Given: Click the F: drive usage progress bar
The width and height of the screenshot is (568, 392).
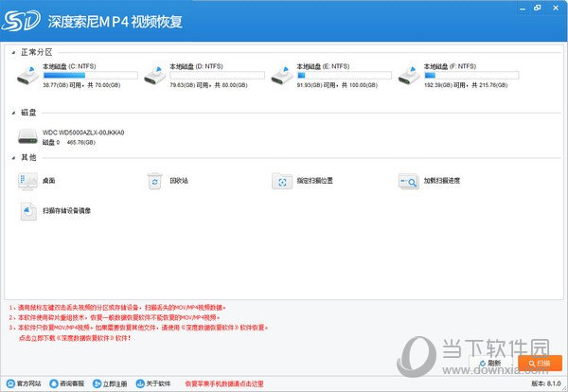Looking at the screenshot, I should coord(470,75).
